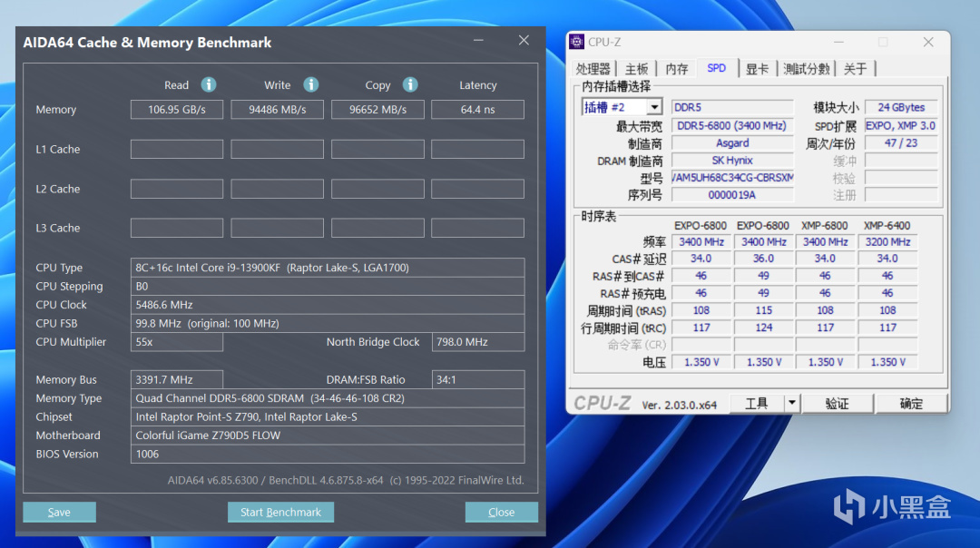This screenshot has width=980, height=548.
Task: Expand the 工具 dropdown arrow in CPU-Z
Action: (x=792, y=403)
